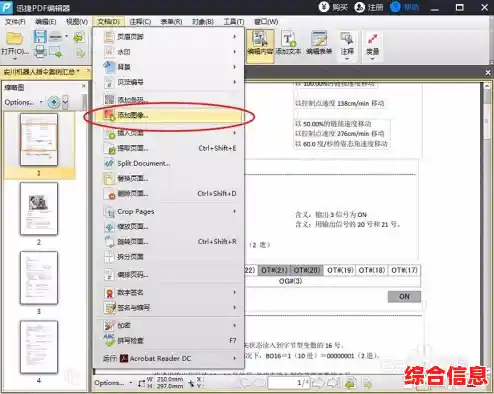
Task: Open the 视图(V) menu
Action: click(x=77, y=22)
